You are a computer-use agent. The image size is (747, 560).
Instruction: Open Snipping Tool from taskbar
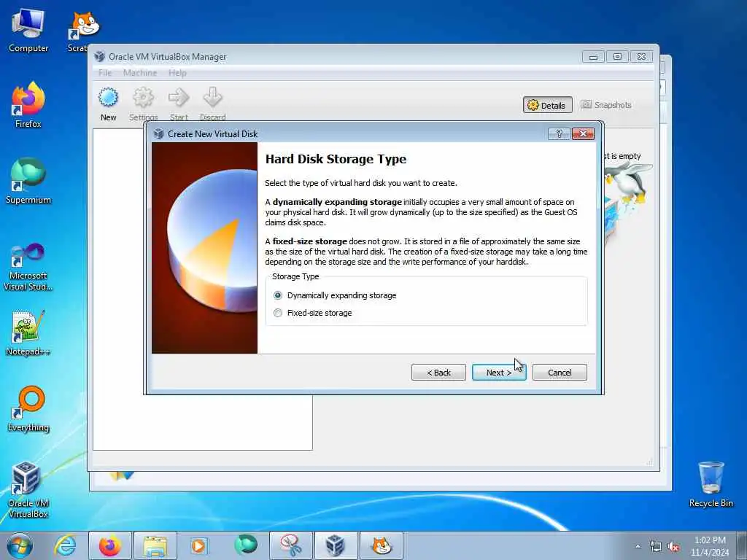pos(290,545)
